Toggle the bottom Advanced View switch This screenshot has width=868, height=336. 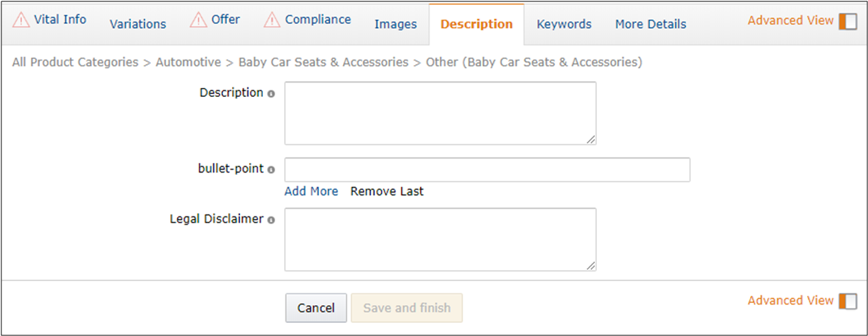click(847, 301)
